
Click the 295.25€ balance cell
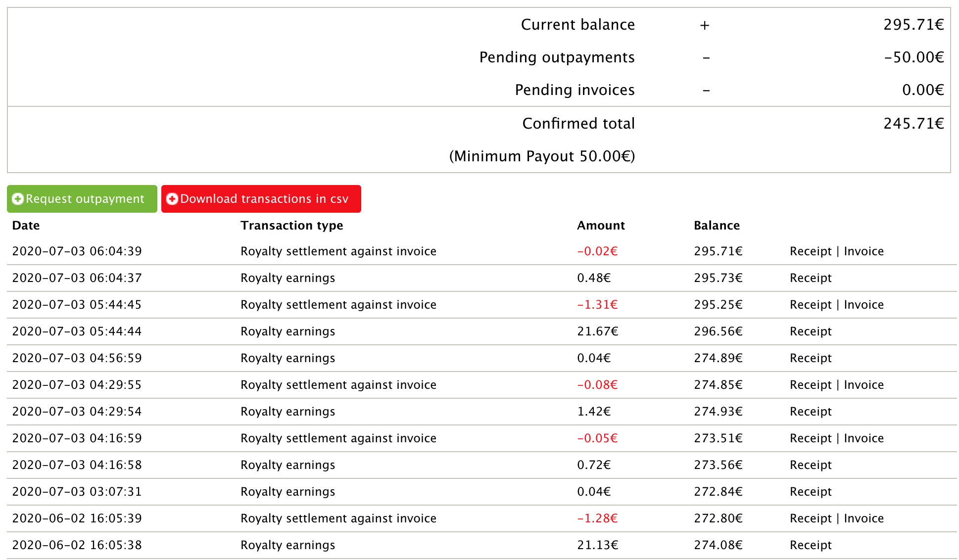coord(718,305)
